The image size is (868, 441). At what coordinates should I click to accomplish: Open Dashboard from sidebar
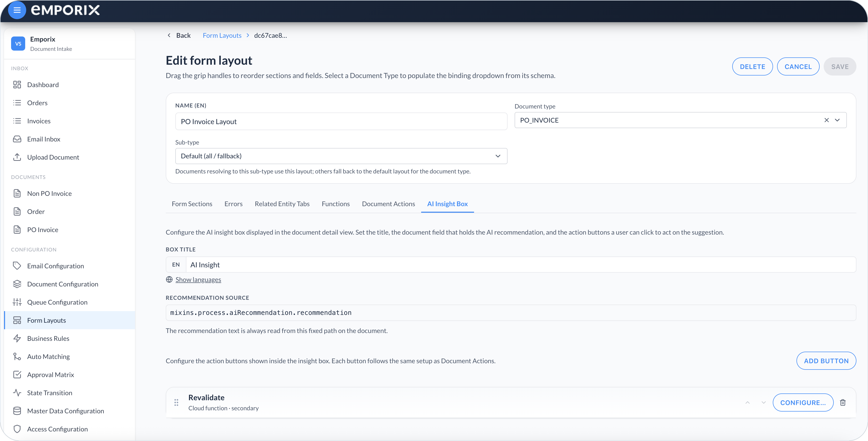[70, 85]
